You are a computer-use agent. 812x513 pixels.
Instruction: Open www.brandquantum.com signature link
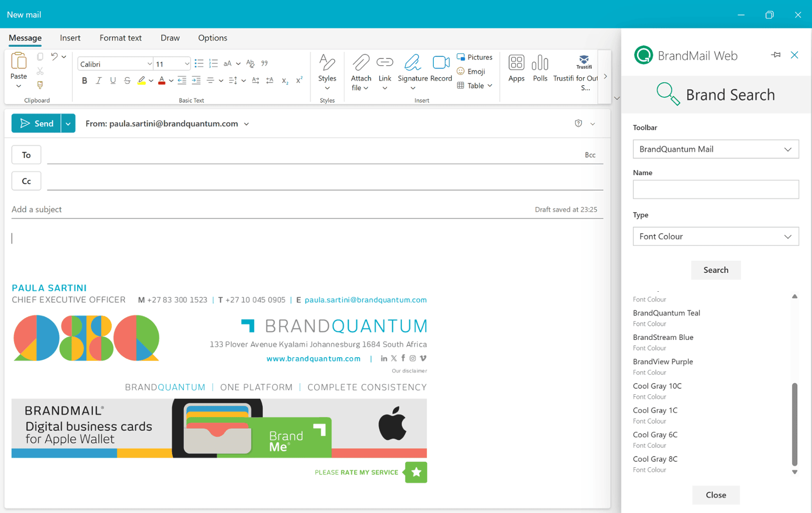(313, 359)
